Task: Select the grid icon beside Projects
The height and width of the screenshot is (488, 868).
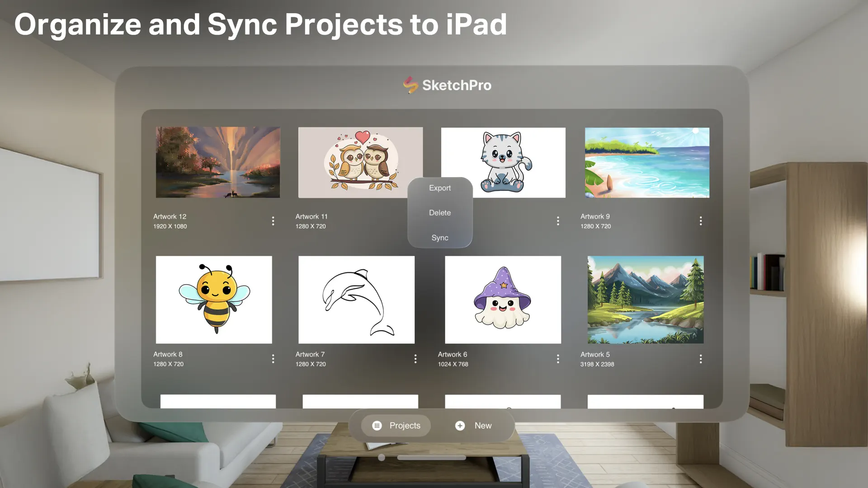Action: coord(377,425)
